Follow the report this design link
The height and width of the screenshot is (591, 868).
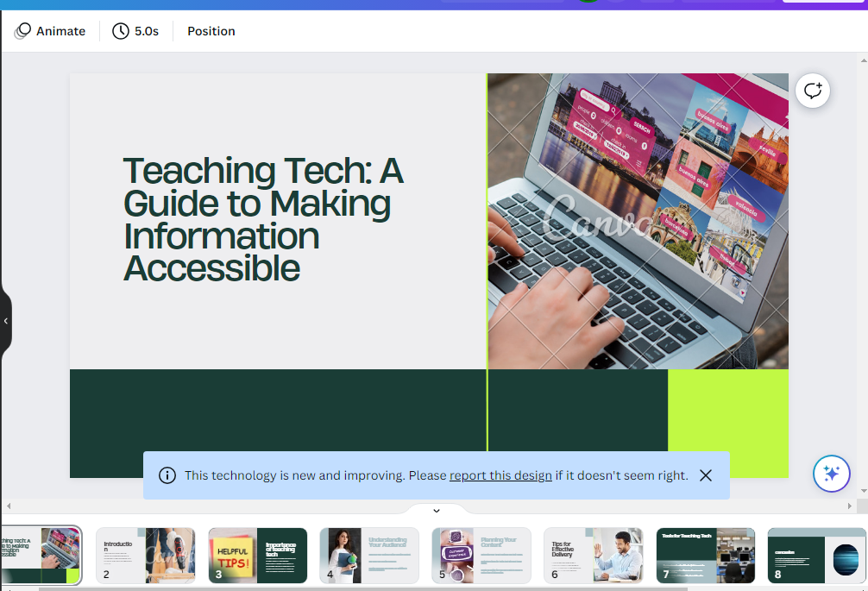pyautogui.click(x=500, y=475)
